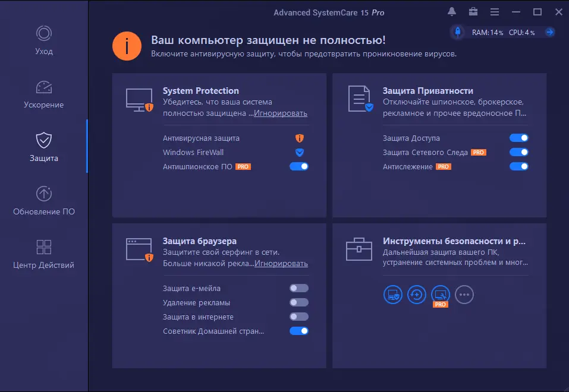
Task: Click the notification bell icon
Action: pos(452,12)
